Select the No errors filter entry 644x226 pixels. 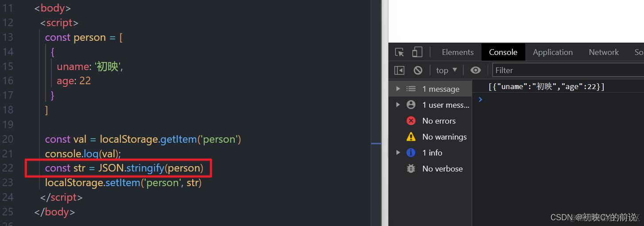(x=430, y=121)
